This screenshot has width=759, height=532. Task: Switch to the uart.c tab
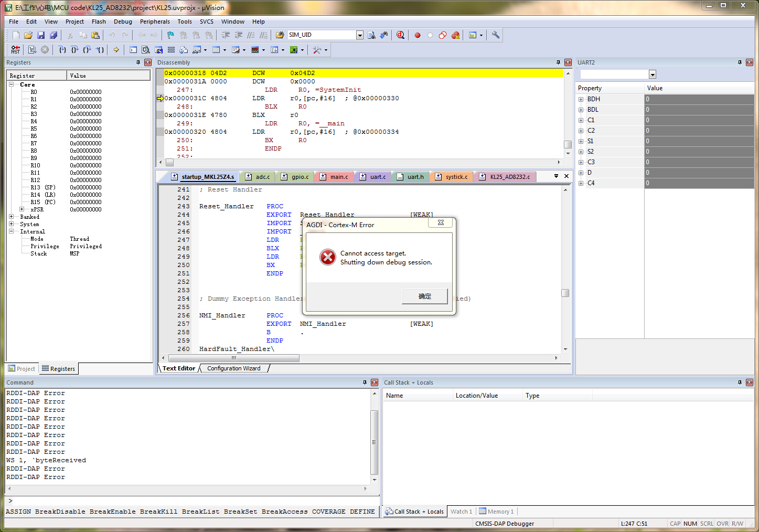click(373, 177)
